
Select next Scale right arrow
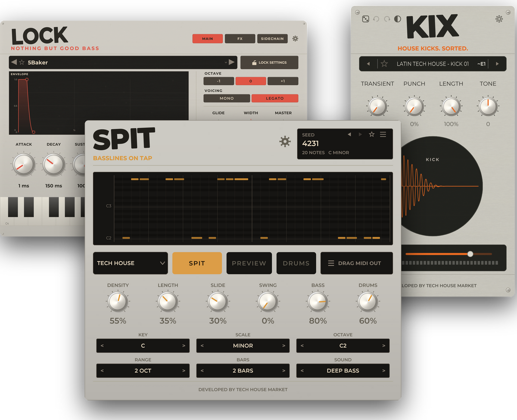(283, 345)
